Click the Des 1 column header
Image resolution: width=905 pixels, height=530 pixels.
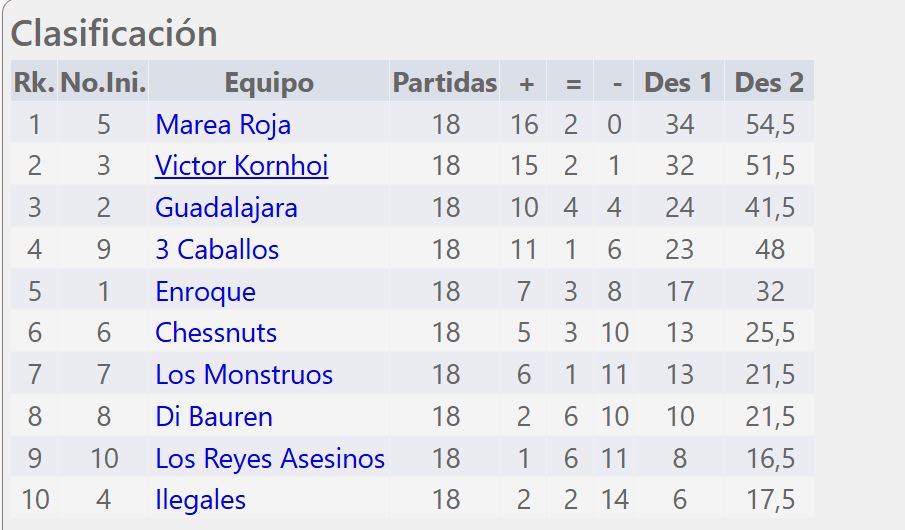678,83
